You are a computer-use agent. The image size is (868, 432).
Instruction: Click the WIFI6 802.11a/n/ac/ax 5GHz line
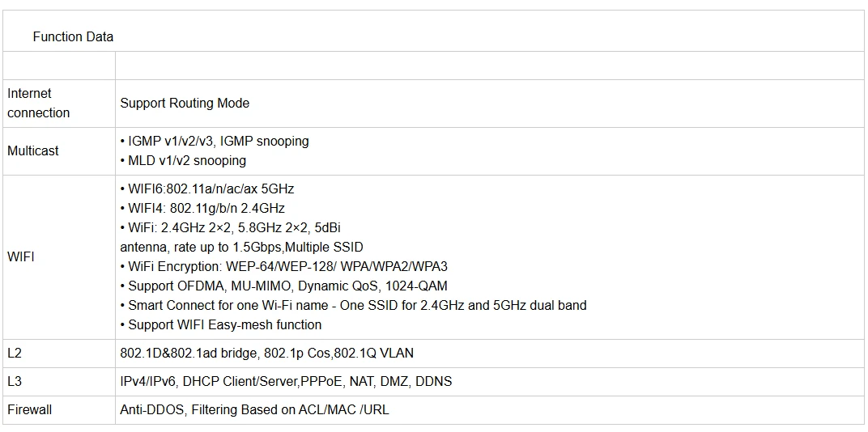point(207,189)
